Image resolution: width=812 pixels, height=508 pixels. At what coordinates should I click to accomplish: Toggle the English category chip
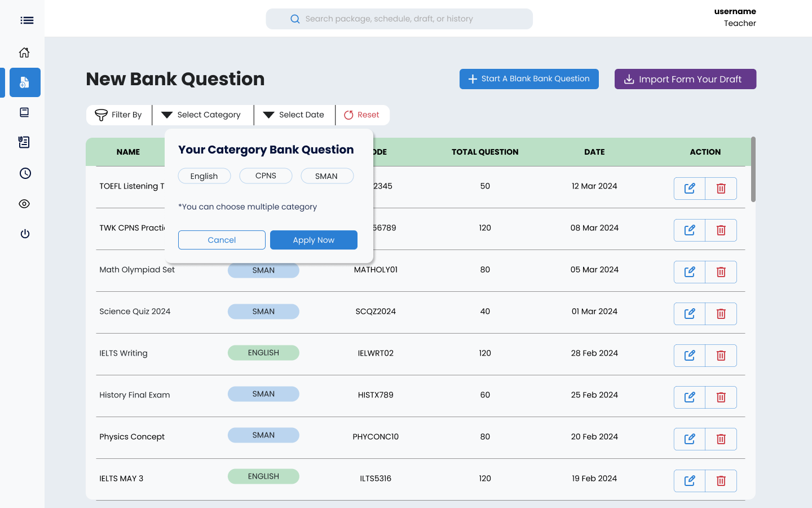coord(204,176)
